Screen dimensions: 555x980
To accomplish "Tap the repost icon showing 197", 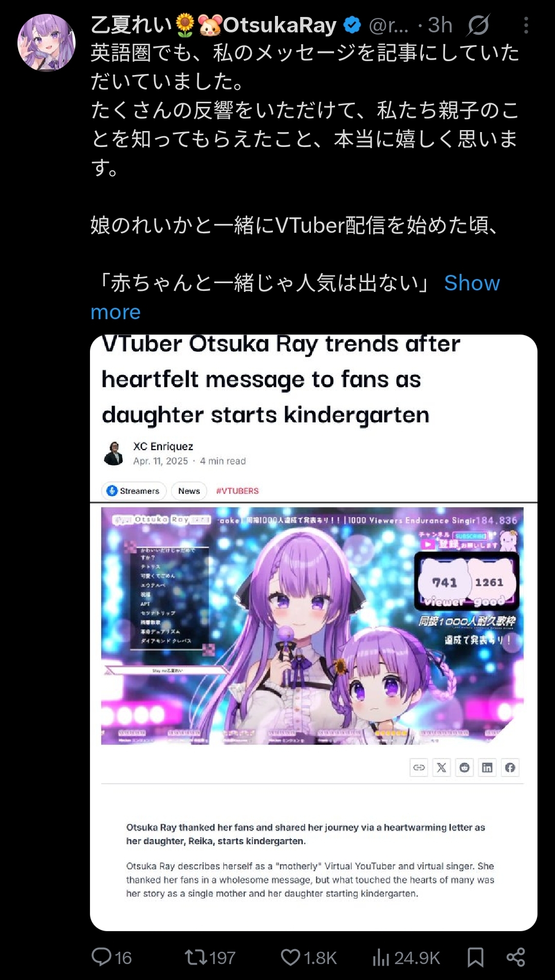I will 196,957.
